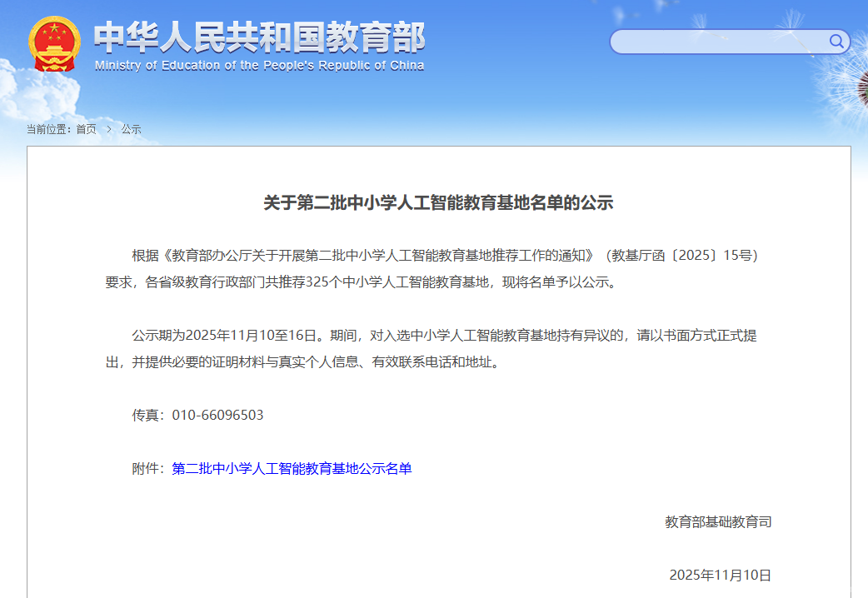Focus the search input box

click(x=718, y=42)
